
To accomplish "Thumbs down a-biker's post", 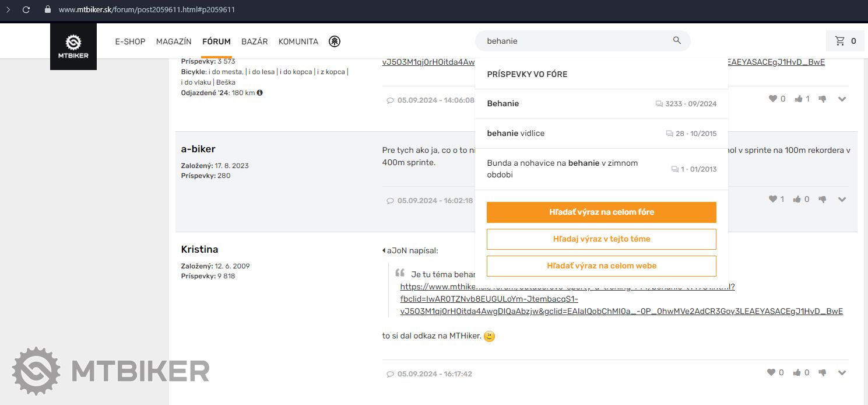I will [x=823, y=199].
